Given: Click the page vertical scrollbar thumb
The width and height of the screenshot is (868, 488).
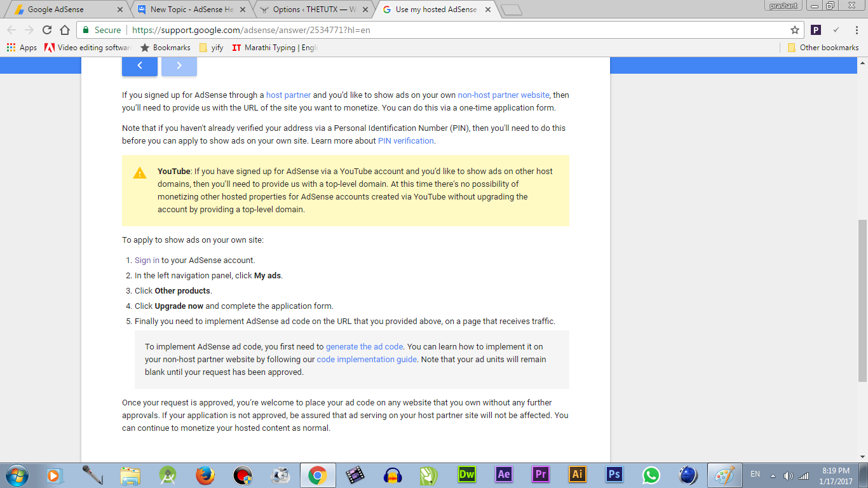Looking at the screenshot, I should [862, 301].
